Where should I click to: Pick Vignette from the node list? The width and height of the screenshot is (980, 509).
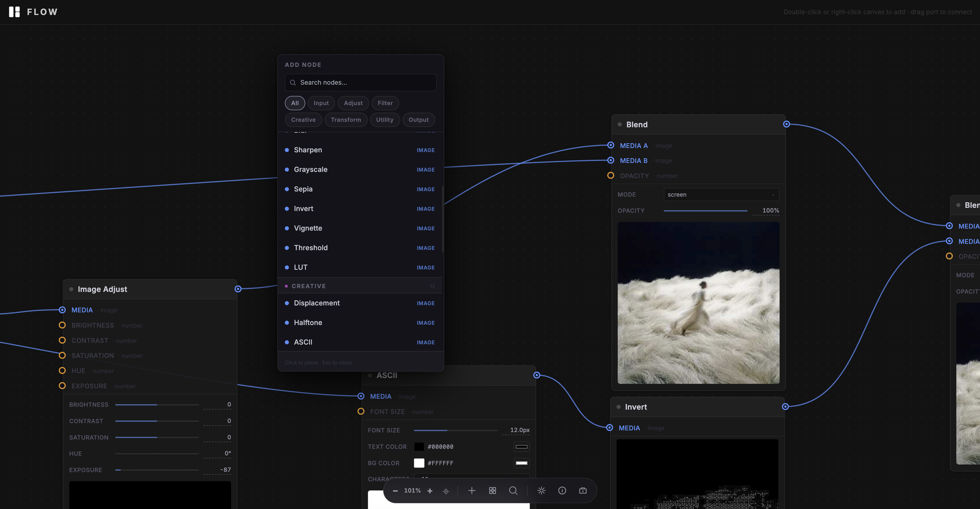click(x=360, y=229)
